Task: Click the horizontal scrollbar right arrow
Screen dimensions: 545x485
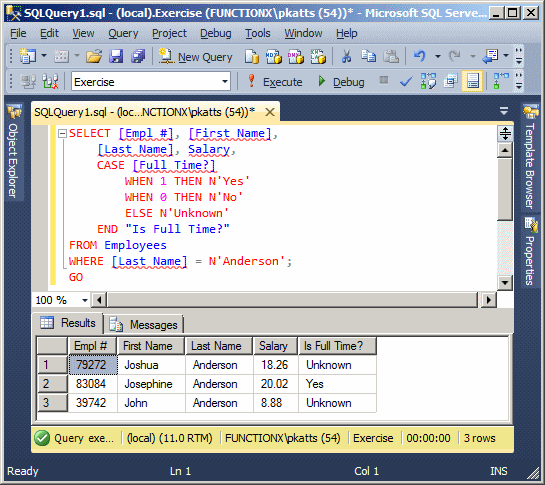Action: (x=488, y=300)
